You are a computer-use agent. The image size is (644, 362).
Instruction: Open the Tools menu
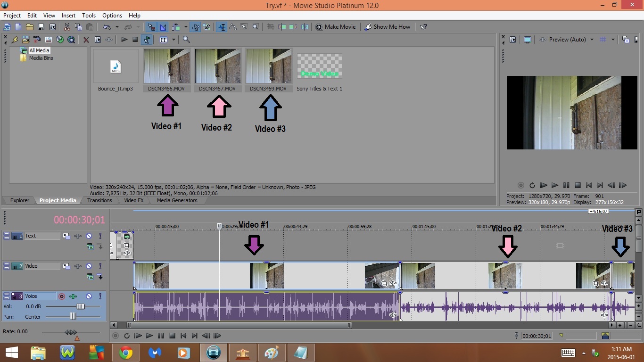[89, 16]
